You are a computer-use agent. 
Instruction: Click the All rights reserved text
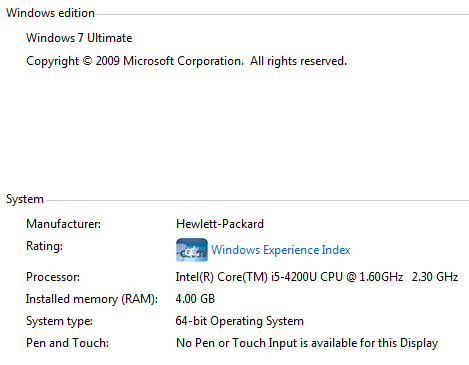click(x=298, y=61)
